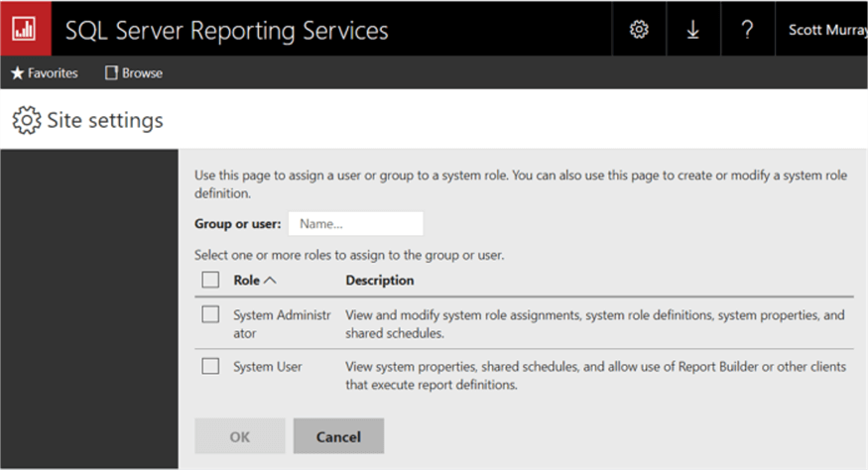This screenshot has width=868, height=470.
Task: Click the Group or user label
Action: tap(237, 224)
